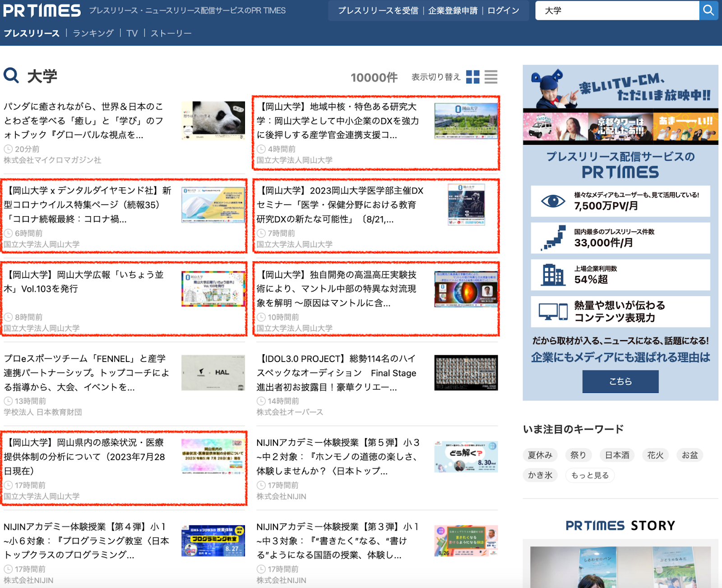Open the IDOL3.0 PROJECT group thumbnail
Image resolution: width=722 pixels, height=588 pixels.
coord(466,373)
